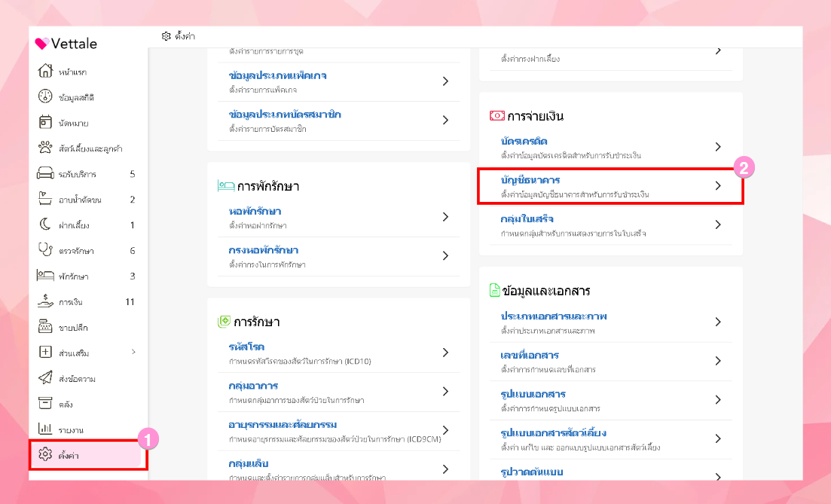Click the home icon beside หน้าแรก
Screen dimensions: 831x504
[x=45, y=72]
